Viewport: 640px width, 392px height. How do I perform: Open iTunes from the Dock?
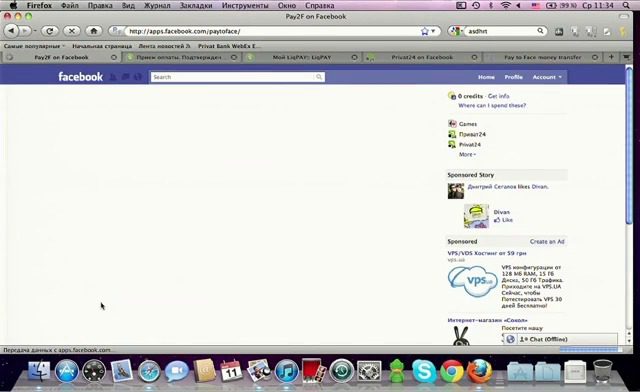point(287,371)
